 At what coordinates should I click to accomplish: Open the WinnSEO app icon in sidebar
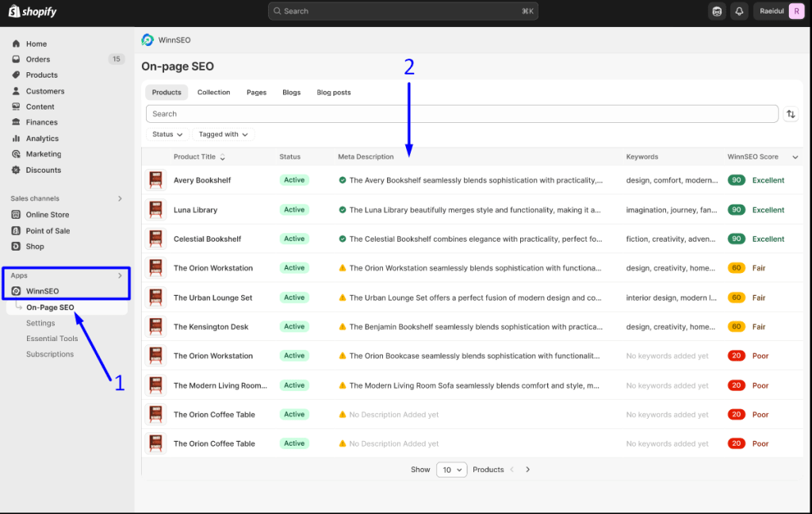(x=16, y=290)
